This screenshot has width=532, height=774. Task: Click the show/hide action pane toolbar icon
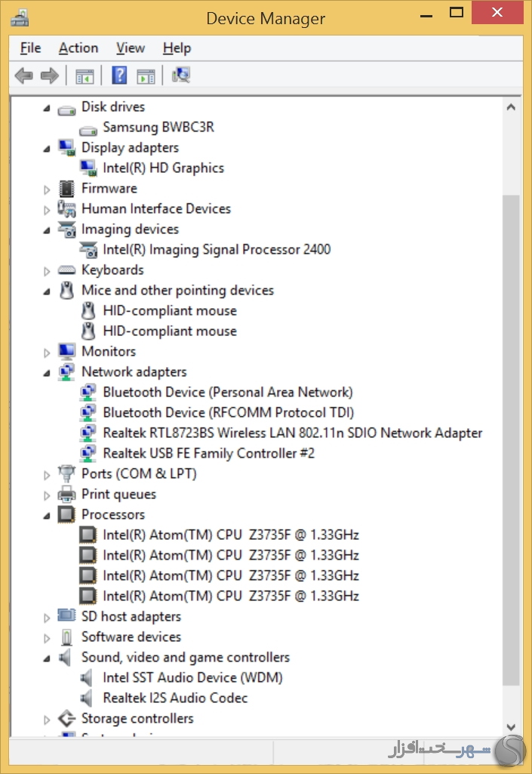[x=146, y=76]
